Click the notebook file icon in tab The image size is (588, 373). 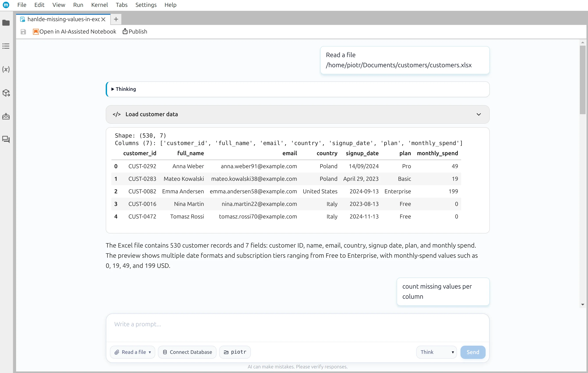tap(22, 19)
